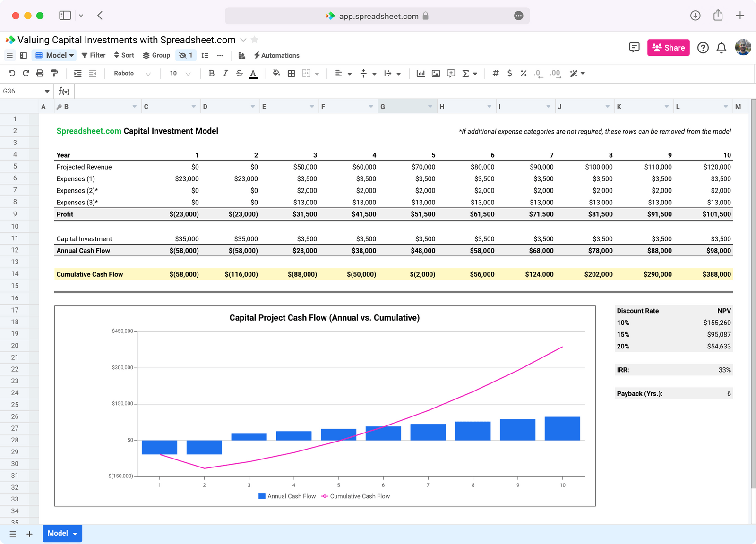Change text color with the A swatch

253,73
